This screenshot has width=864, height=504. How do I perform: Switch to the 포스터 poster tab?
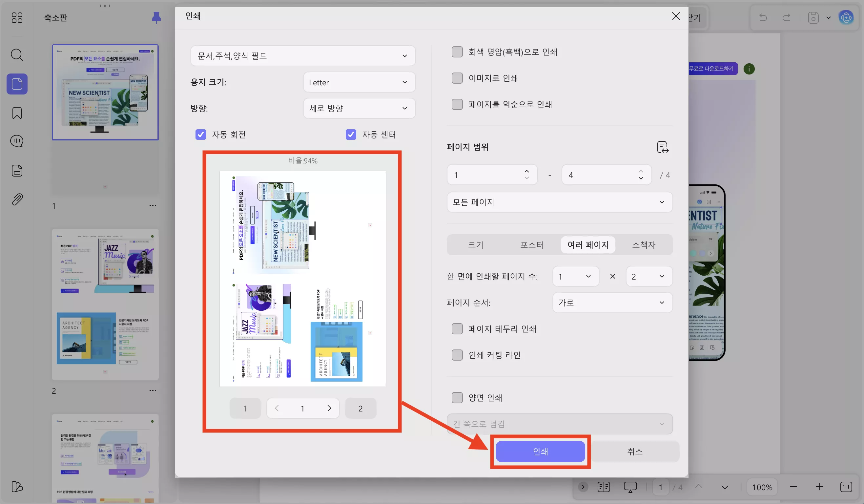tap(531, 244)
